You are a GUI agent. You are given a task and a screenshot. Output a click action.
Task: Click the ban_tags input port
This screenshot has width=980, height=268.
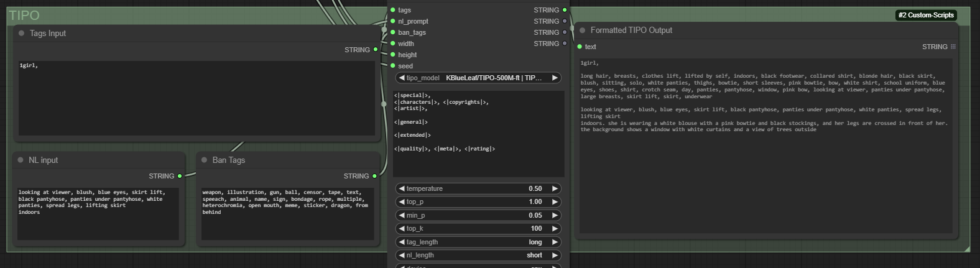[x=392, y=32]
